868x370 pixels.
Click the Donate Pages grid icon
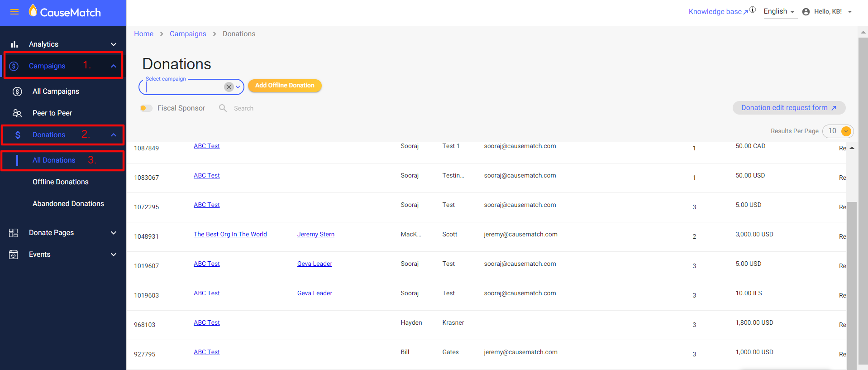[x=14, y=233]
